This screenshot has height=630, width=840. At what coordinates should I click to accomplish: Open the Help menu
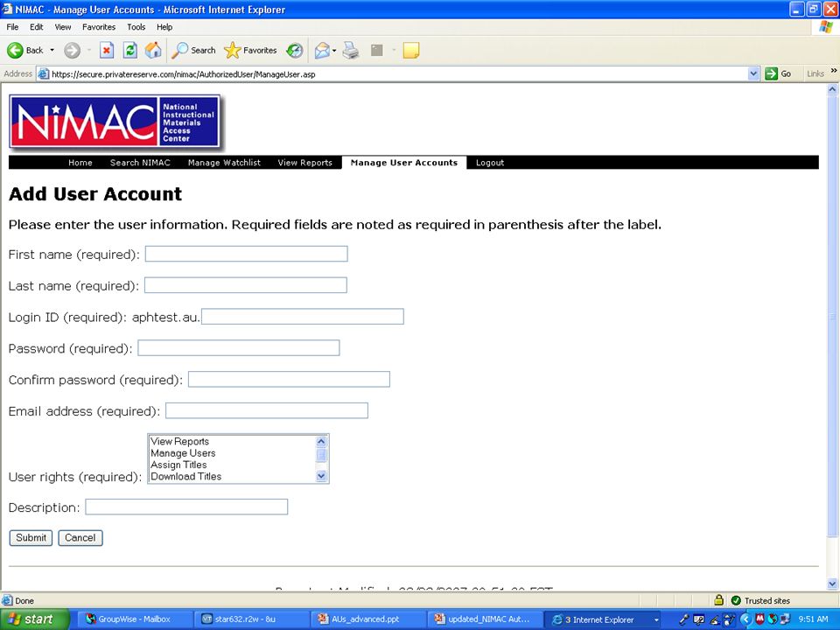tap(164, 27)
